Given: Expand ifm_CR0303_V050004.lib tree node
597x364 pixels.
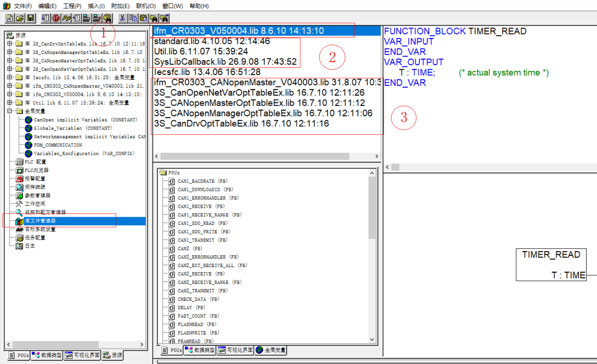Looking at the screenshot, I should click(9, 94).
